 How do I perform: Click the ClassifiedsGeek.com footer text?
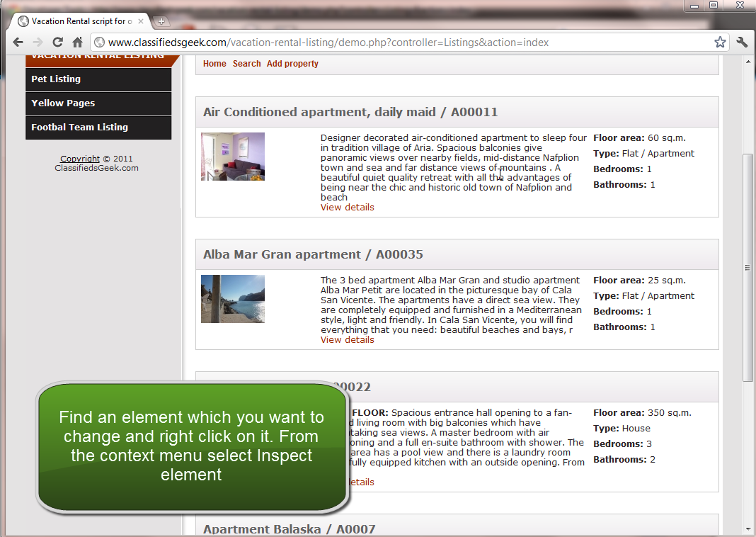[x=96, y=168]
